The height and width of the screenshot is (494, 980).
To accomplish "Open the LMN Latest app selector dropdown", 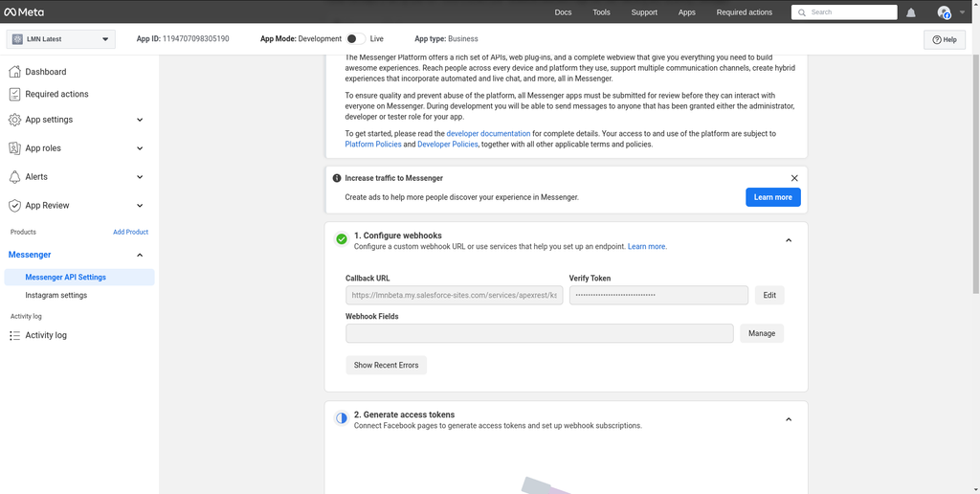I will (x=61, y=38).
